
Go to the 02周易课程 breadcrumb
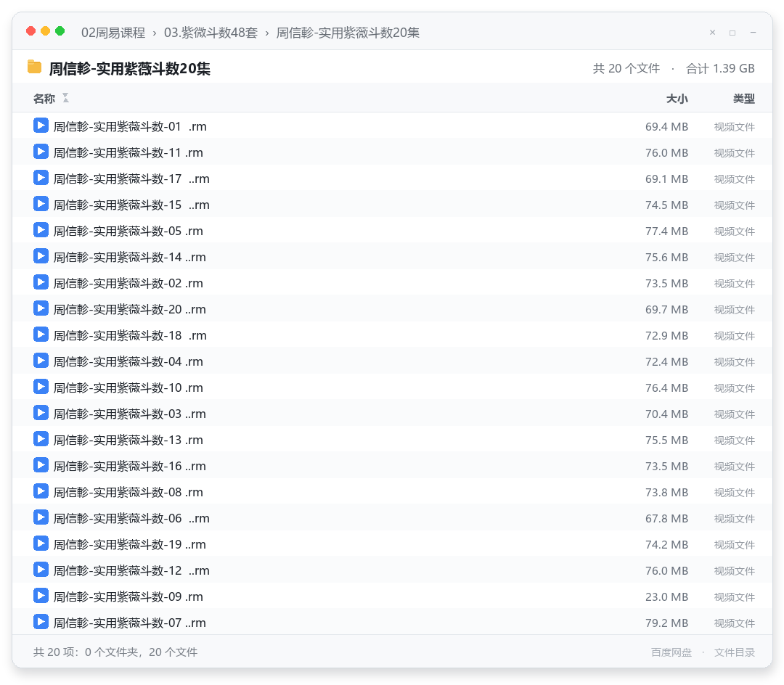point(113,33)
